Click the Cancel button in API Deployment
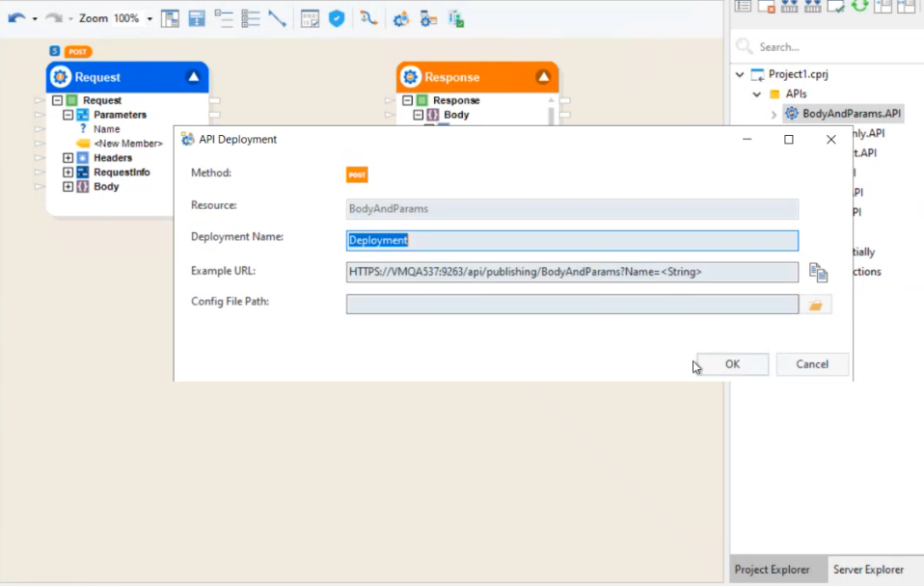Image resolution: width=924 pixels, height=586 pixels. (812, 364)
